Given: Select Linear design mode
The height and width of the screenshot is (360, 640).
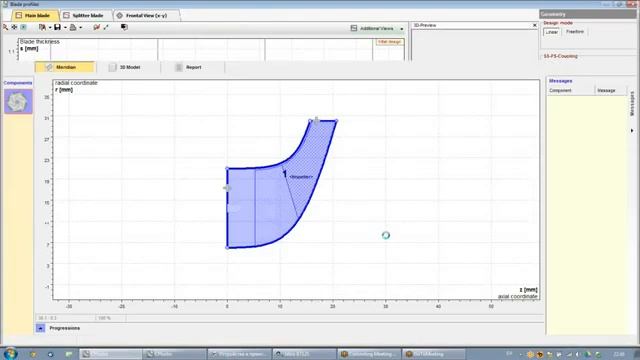Looking at the screenshot, I should pos(551,32).
